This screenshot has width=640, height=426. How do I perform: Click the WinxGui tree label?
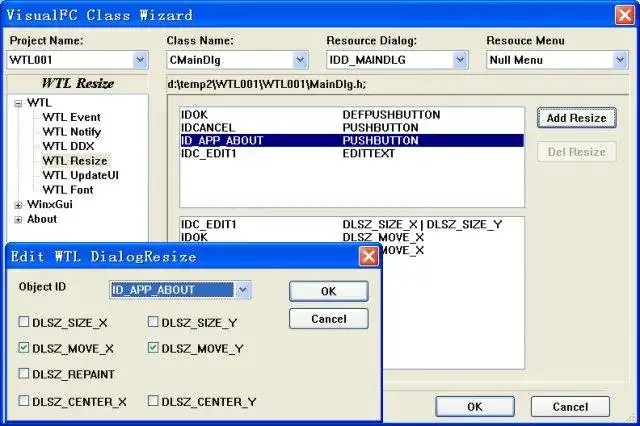click(x=49, y=204)
